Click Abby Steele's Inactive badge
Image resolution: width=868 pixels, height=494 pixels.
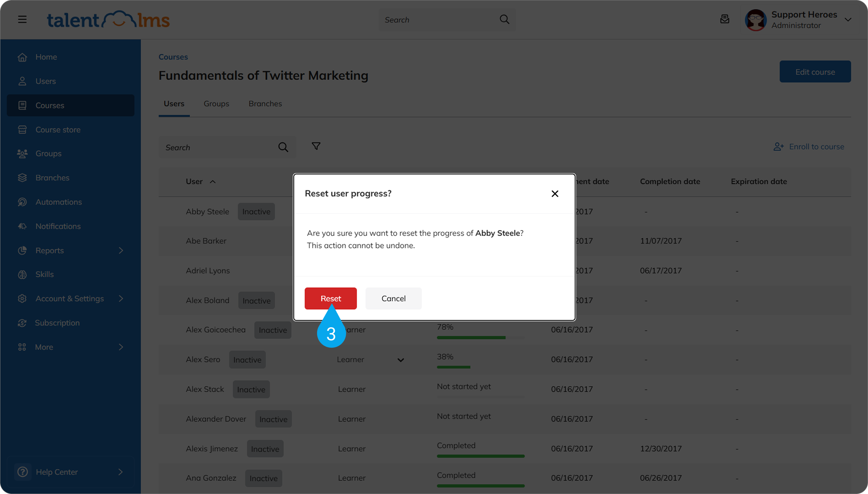(x=256, y=212)
